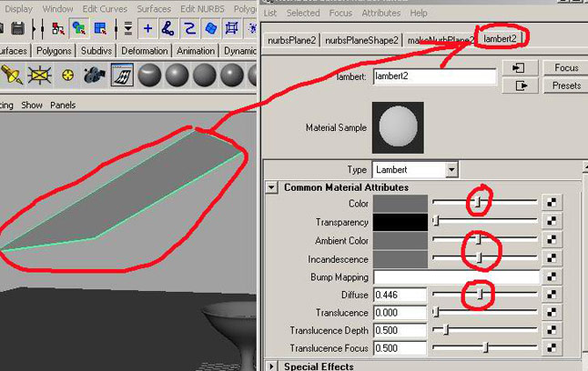Toggle snap to grids plus icon

(147, 28)
